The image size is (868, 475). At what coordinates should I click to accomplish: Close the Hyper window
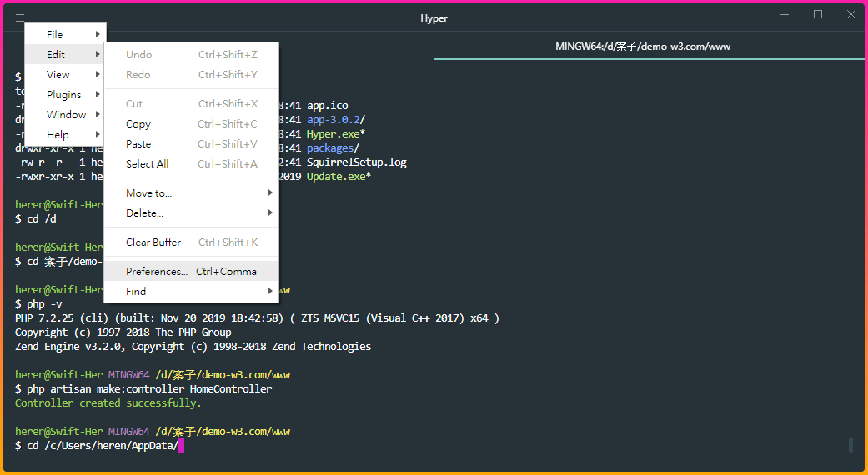[851, 14]
